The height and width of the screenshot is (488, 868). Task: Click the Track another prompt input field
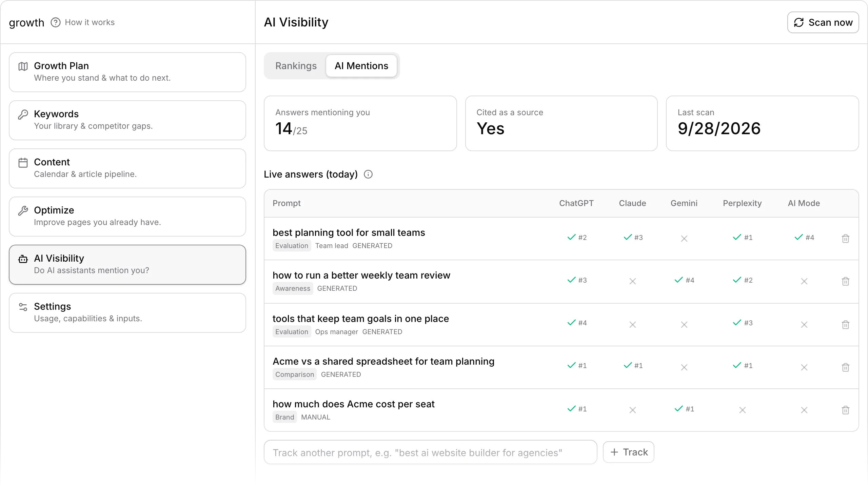point(430,452)
